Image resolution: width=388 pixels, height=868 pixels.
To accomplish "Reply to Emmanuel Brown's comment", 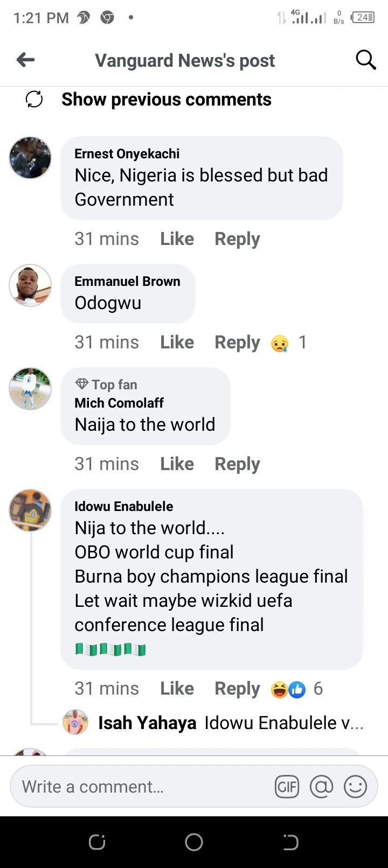I will (x=237, y=342).
